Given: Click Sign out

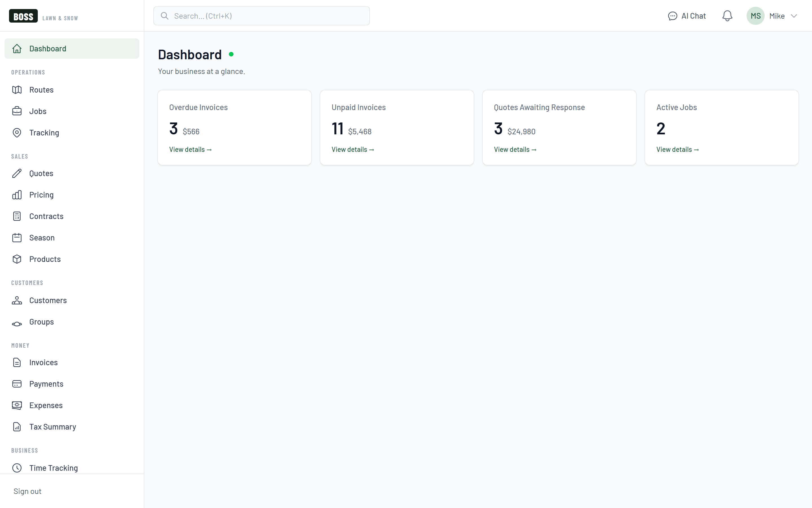Looking at the screenshot, I should click(x=28, y=491).
